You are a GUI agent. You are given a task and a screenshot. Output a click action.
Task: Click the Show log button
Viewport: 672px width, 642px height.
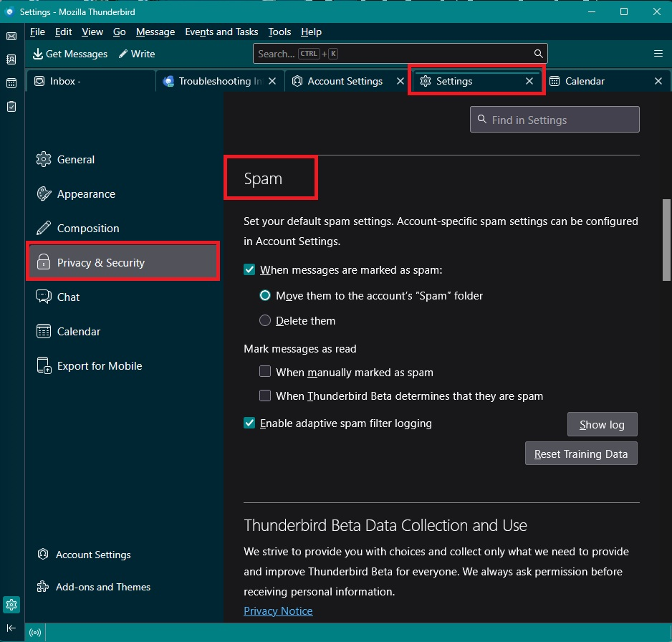[x=602, y=424]
